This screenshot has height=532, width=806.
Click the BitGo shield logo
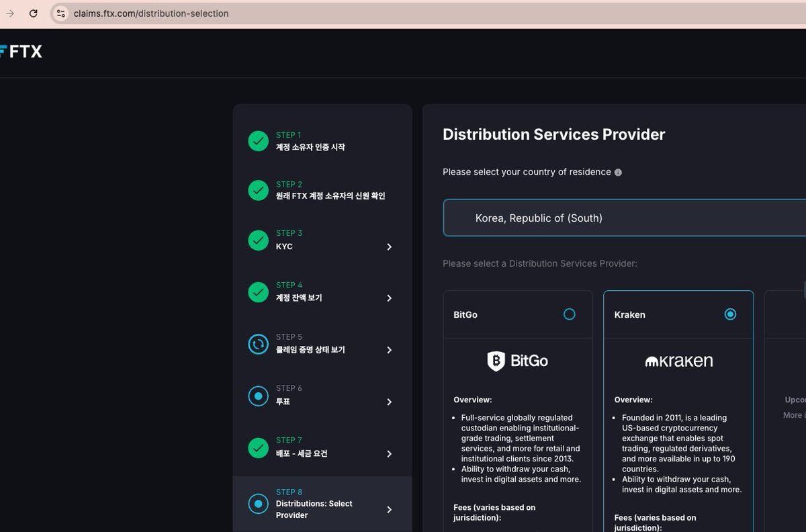(x=496, y=361)
